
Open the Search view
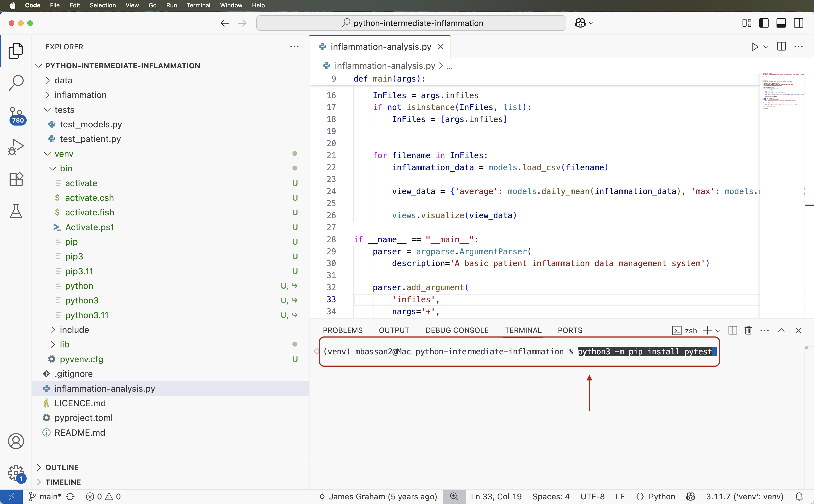tap(16, 82)
